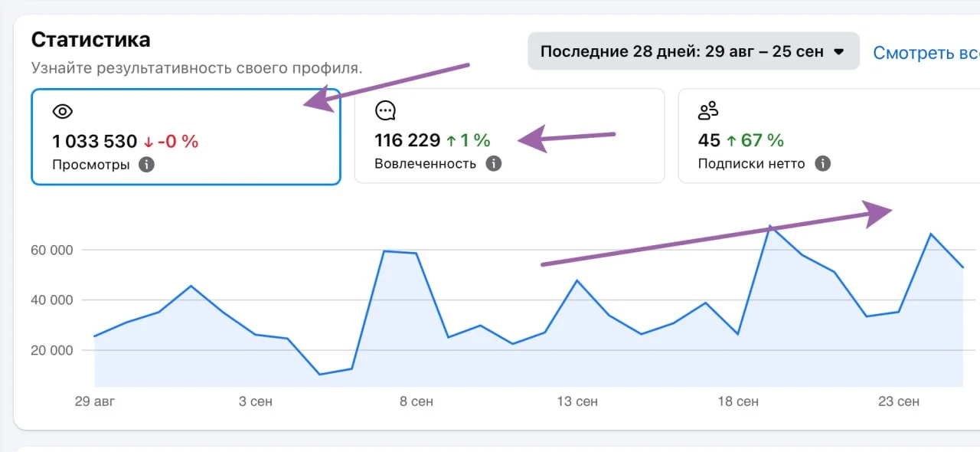Image resolution: width=980 pixels, height=452 pixels.
Task: Click the 116 229 engagement value
Action: click(407, 140)
